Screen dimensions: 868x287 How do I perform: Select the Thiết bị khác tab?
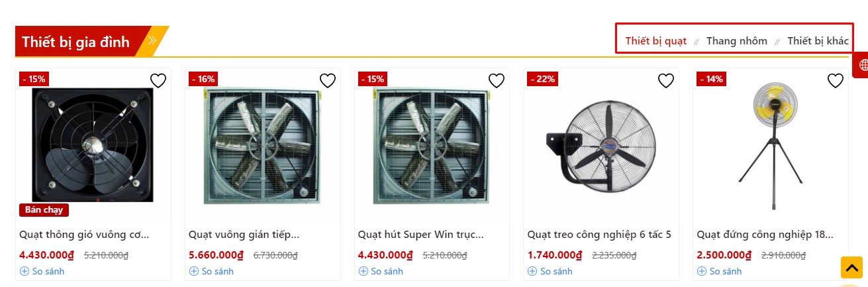(818, 41)
